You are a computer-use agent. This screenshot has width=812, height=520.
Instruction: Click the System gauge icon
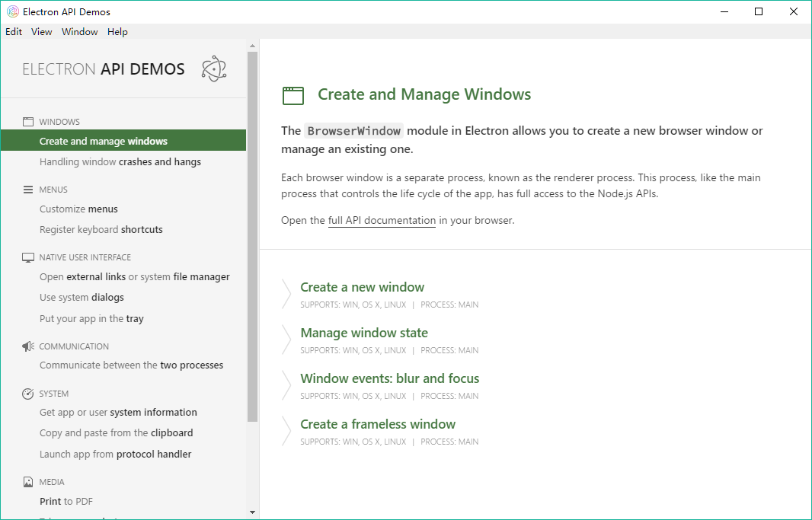click(x=28, y=394)
